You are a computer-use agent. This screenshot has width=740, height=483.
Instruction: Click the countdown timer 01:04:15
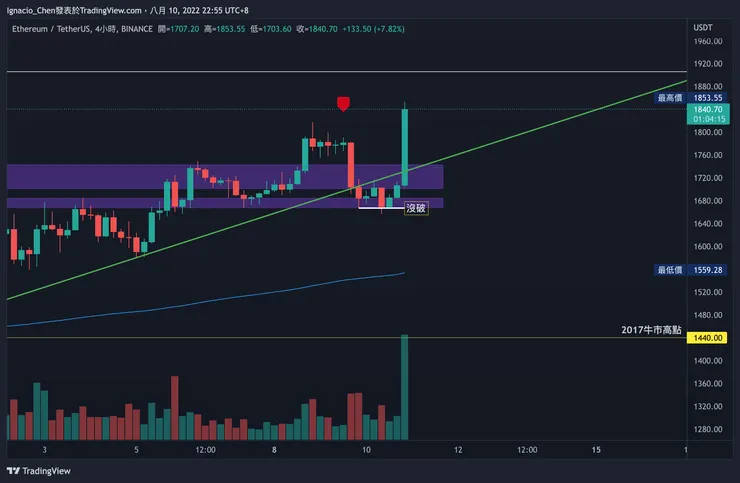coord(709,119)
